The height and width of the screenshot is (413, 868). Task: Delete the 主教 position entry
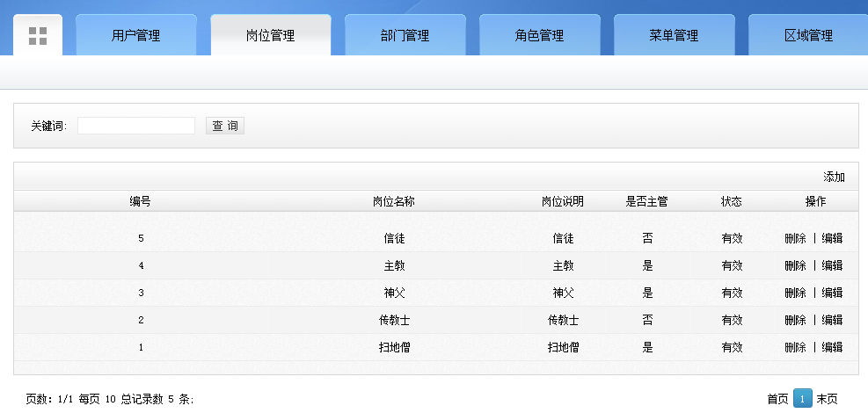(795, 265)
